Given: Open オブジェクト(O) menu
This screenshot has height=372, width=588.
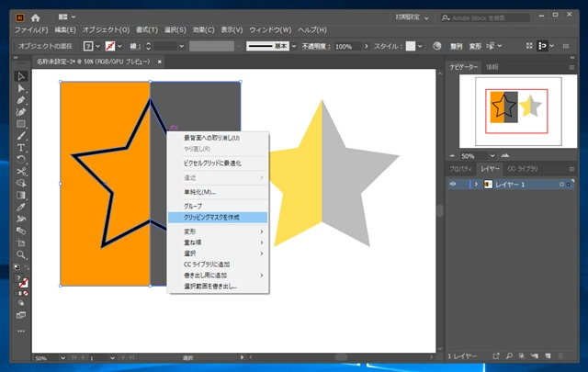Looking at the screenshot, I should pos(106,29).
